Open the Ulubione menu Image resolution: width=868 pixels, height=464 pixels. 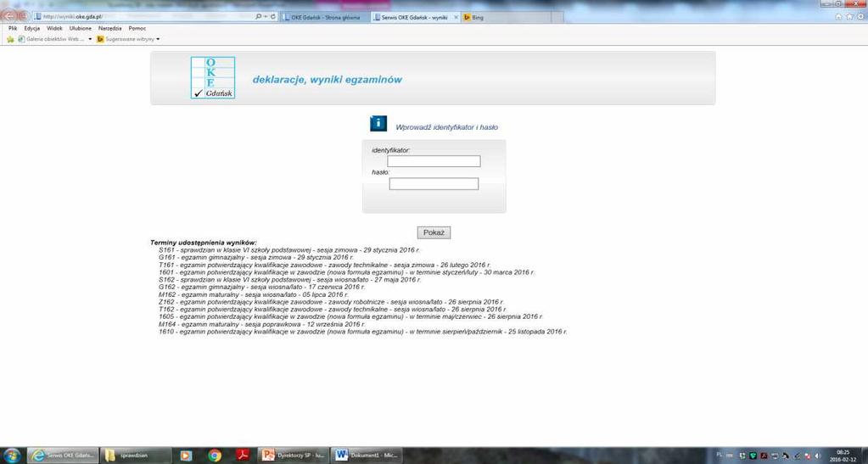81,28
